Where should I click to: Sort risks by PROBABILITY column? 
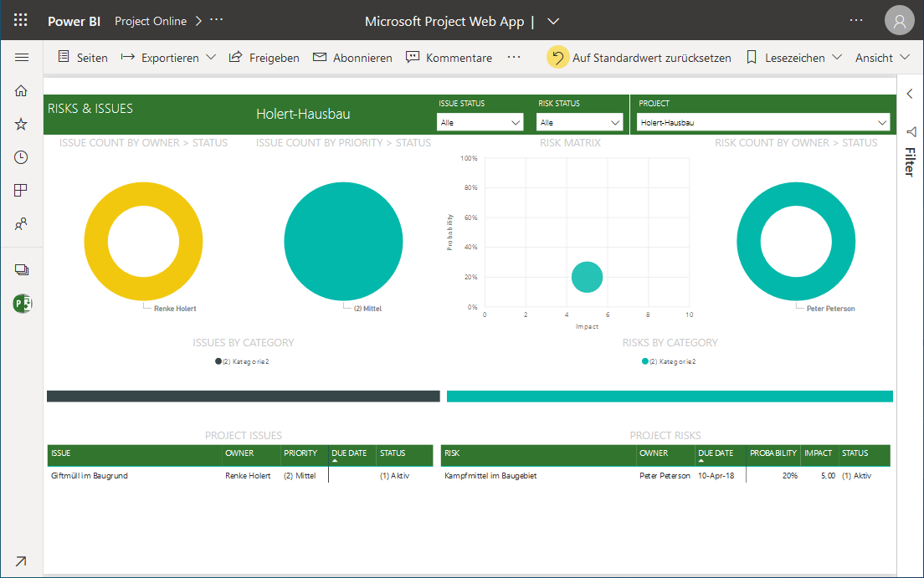pos(773,453)
